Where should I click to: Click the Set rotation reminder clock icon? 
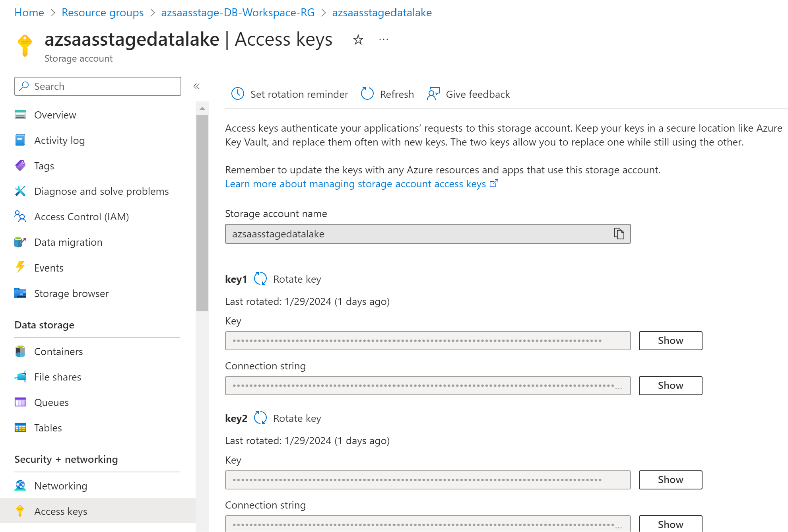tap(238, 94)
